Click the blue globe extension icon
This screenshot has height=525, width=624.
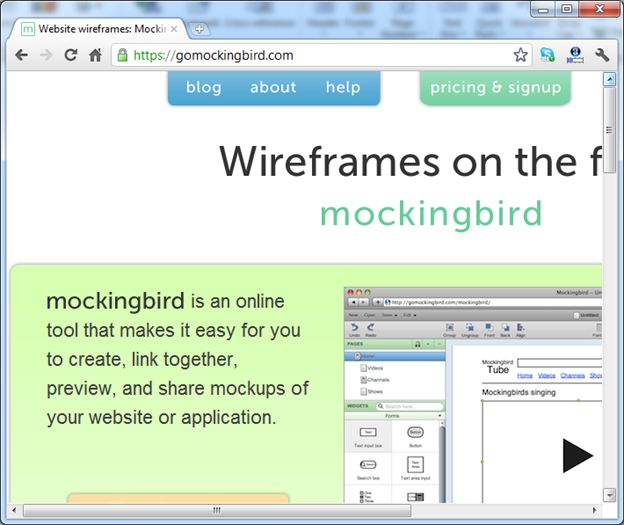[x=575, y=55]
